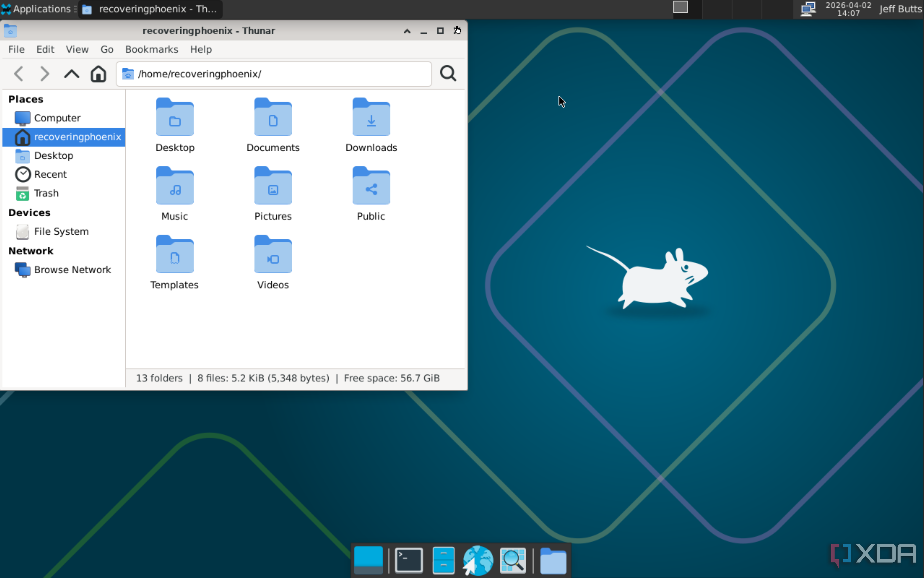Select the Pictures folder icon

(273, 185)
